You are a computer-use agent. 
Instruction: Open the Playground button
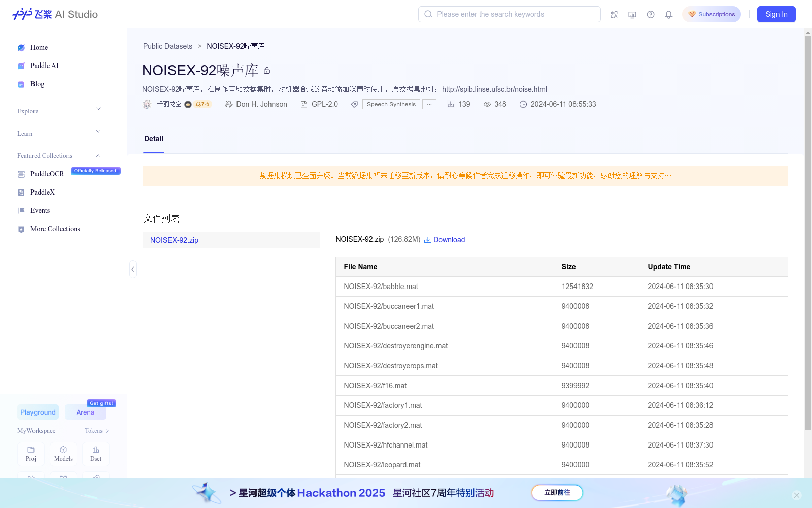(x=38, y=412)
